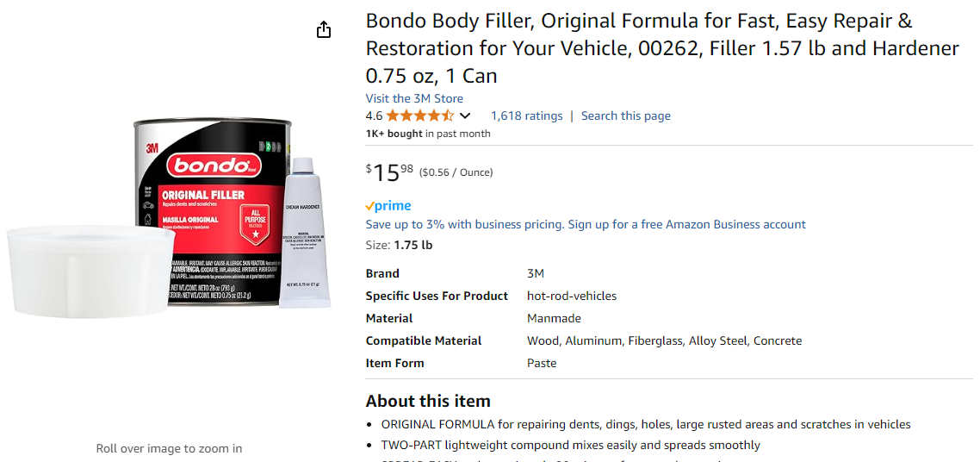Click the 3M logo on the can
Viewport: 980px width, 462px height.
[152, 148]
